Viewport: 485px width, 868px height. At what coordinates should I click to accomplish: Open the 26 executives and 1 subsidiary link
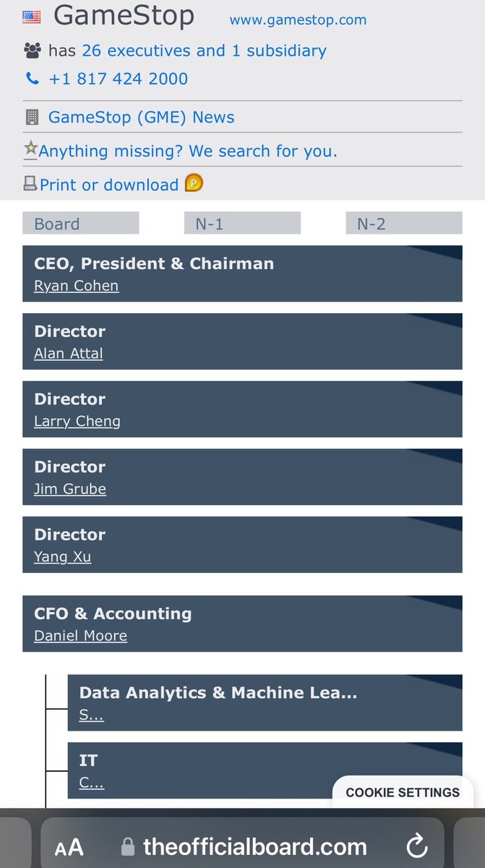[x=204, y=51]
